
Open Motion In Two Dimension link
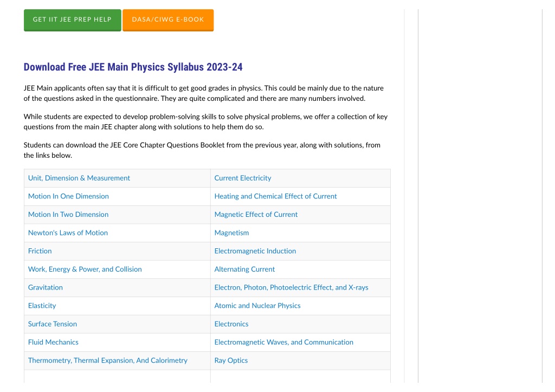pyautogui.click(x=68, y=215)
